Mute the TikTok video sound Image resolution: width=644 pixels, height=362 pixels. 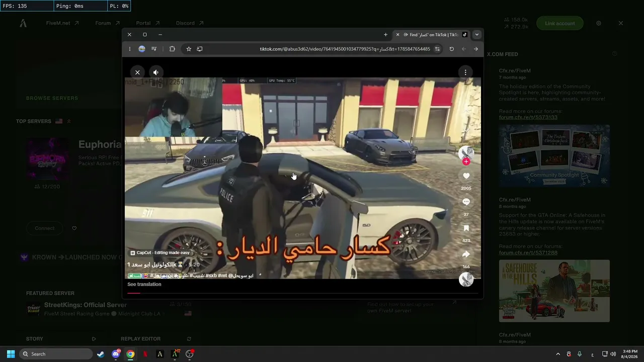156,72
